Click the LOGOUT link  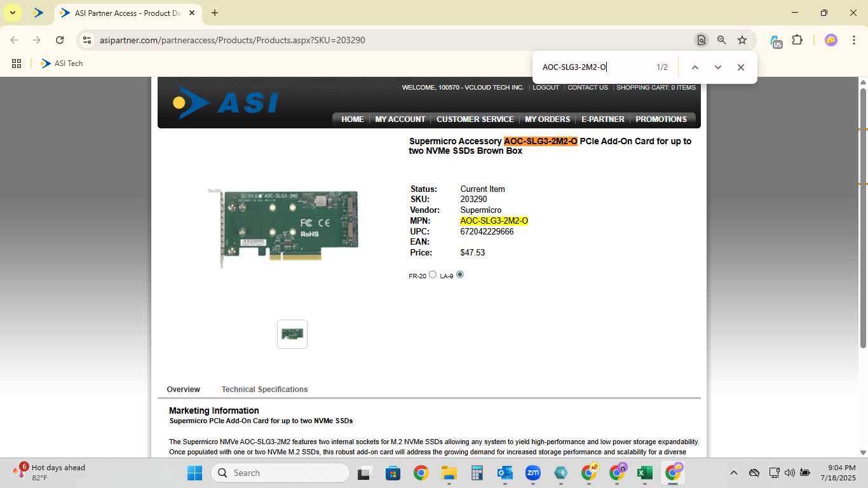click(x=546, y=88)
